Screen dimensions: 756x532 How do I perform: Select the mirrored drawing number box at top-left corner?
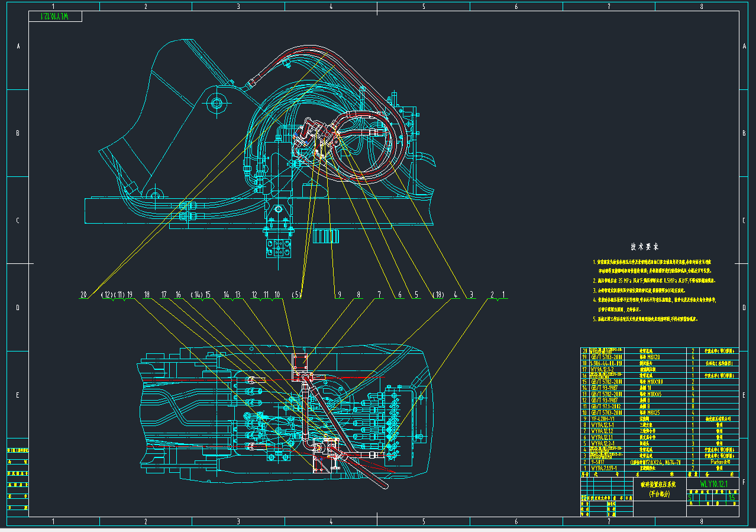pyautogui.click(x=55, y=17)
